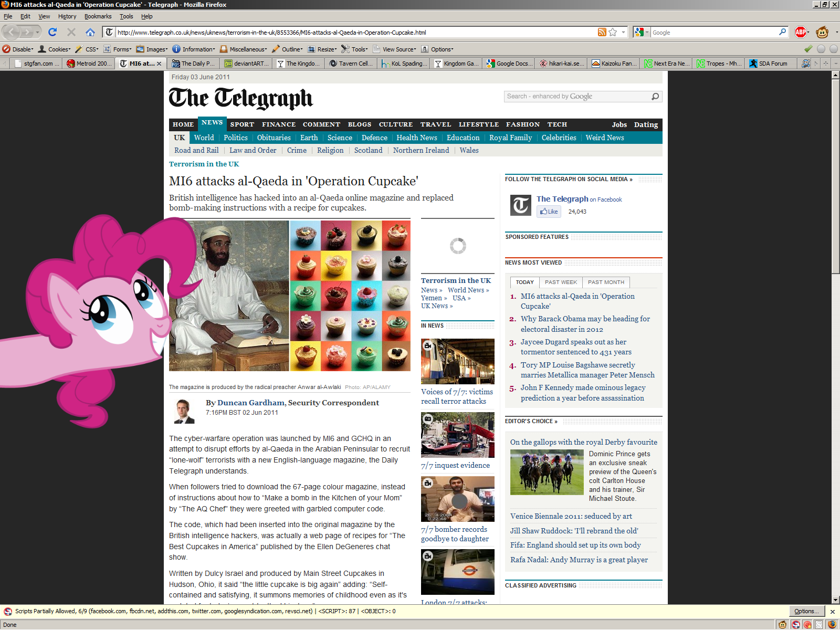Screen dimensions: 840x630
Task: Bookmark this page with the star icon
Action: click(613, 32)
